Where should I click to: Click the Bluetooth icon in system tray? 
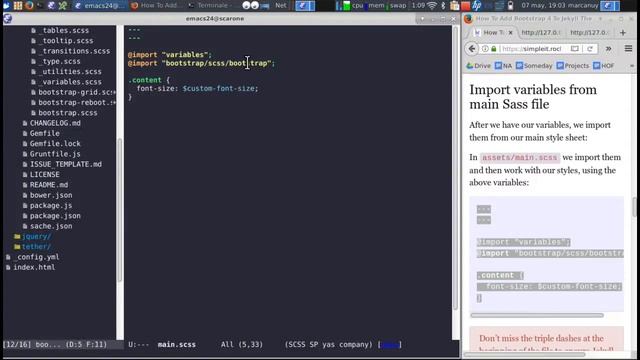coord(443,5)
